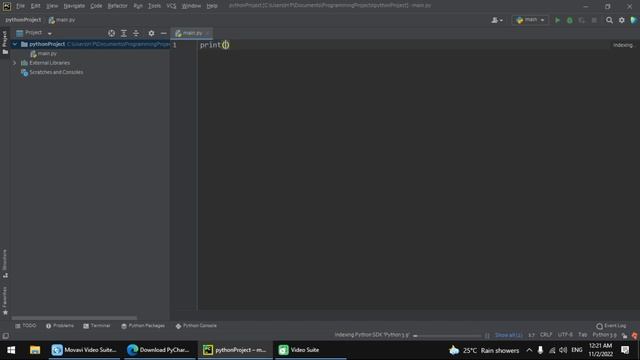Select Scratches and Consoles node
The height and width of the screenshot is (360, 640).
click(52, 72)
